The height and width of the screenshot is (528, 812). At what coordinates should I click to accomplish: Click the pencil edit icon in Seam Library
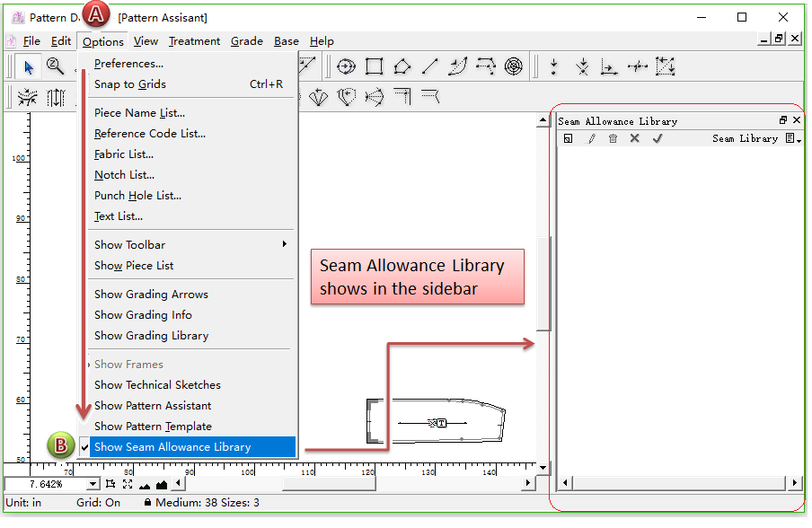point(591,139)
